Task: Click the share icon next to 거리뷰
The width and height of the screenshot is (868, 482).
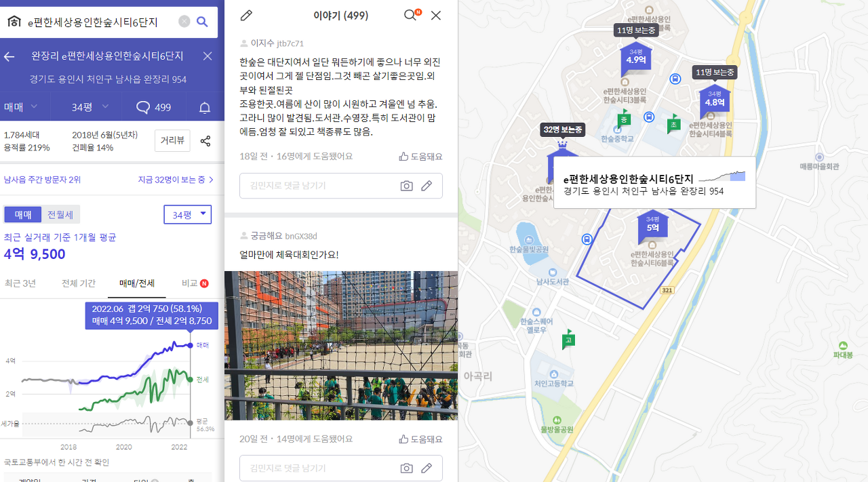Action: (x=205, y=141)
